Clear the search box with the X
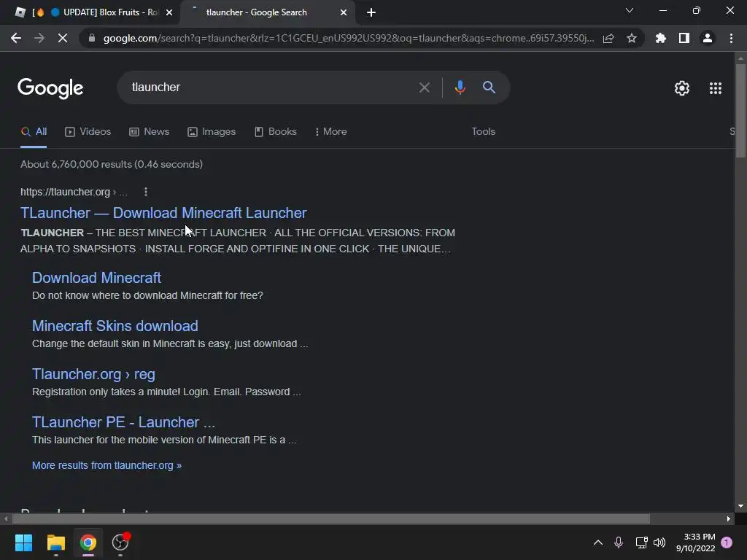This screenshot has width=747, height=560. click(x=424, y=87)
